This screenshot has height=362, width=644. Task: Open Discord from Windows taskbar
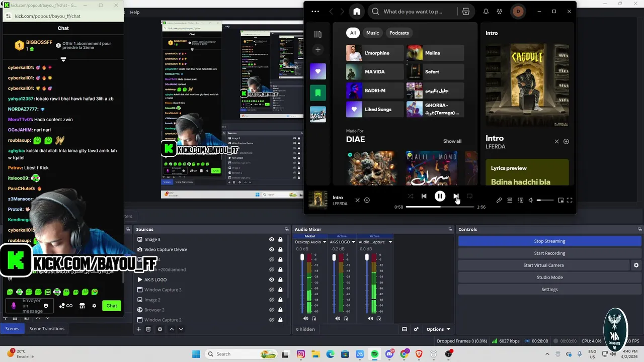(389, 354)
